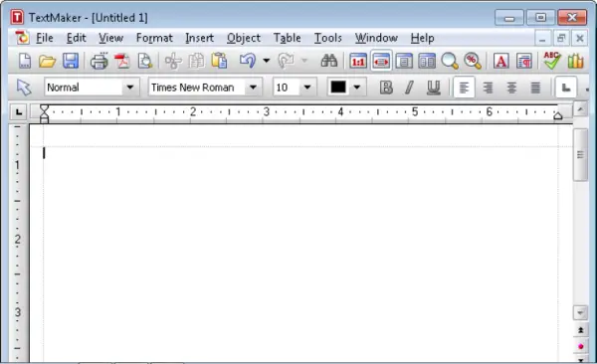Viewport: 597px width, 364px height.
Task: Set zoom to actual size 1:1
Action: (358, 61)
